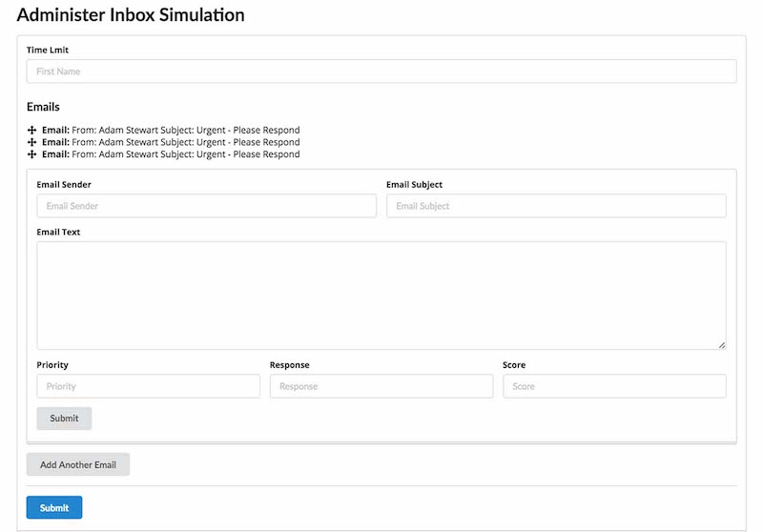Viewport: 763px width, 532px height.
Task: Click the Email Text label
Action: click(x=58, y=232)
